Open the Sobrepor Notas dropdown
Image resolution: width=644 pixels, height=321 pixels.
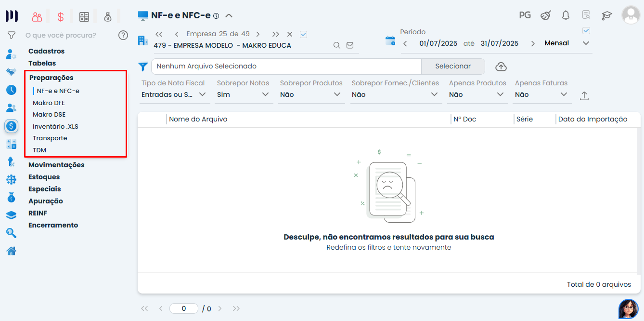[243, 94]
